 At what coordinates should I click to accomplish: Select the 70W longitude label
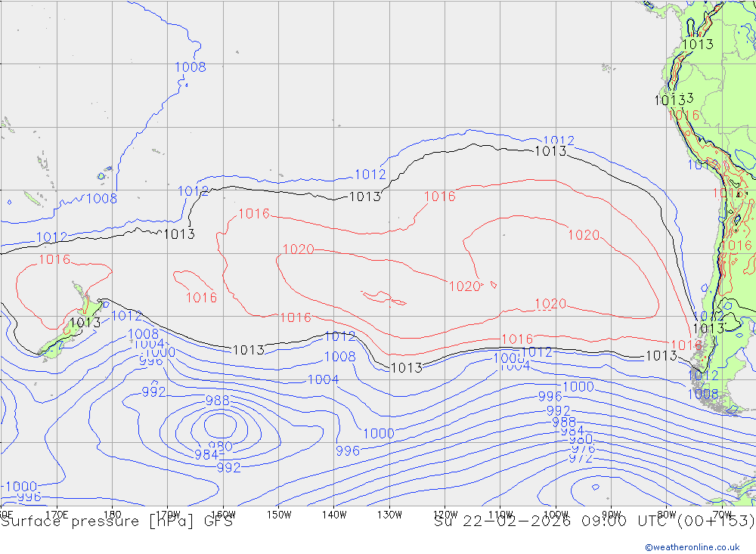[x=722, y=515]
